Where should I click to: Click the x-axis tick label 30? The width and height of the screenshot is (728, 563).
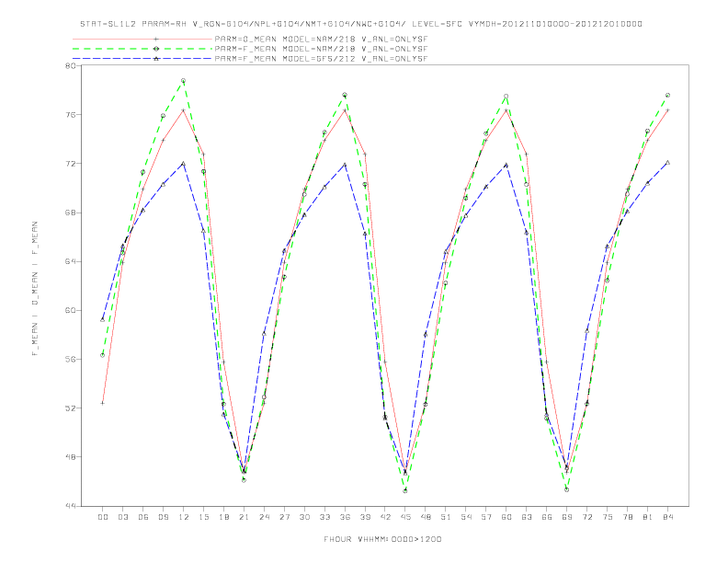[304, 517]
